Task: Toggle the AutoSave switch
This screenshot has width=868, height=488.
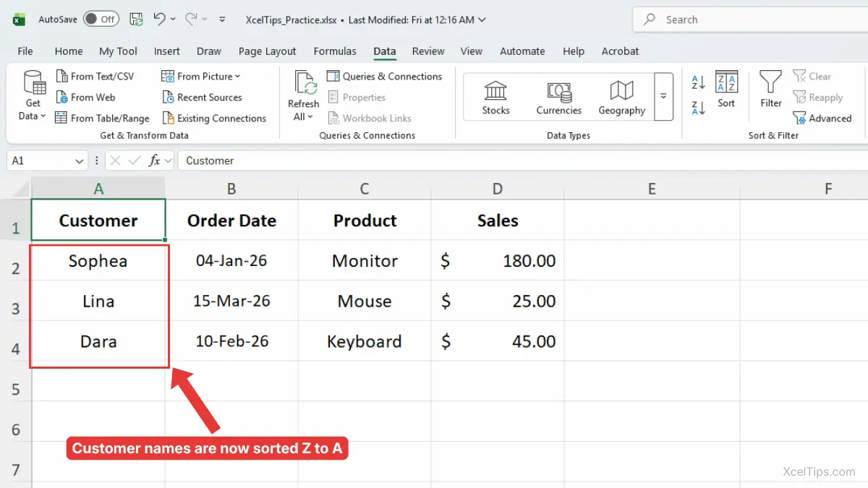Action: 101,20
